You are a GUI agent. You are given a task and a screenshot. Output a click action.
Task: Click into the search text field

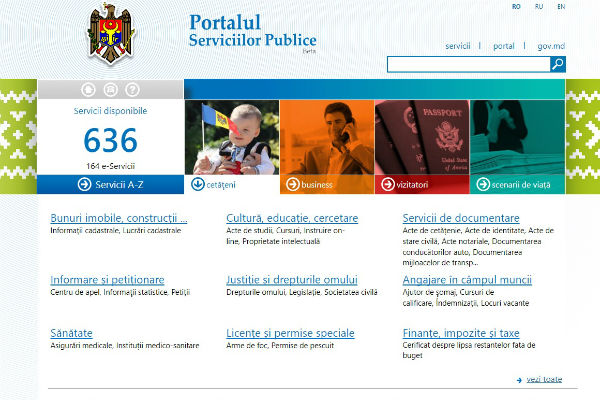[x=467, y=64]
